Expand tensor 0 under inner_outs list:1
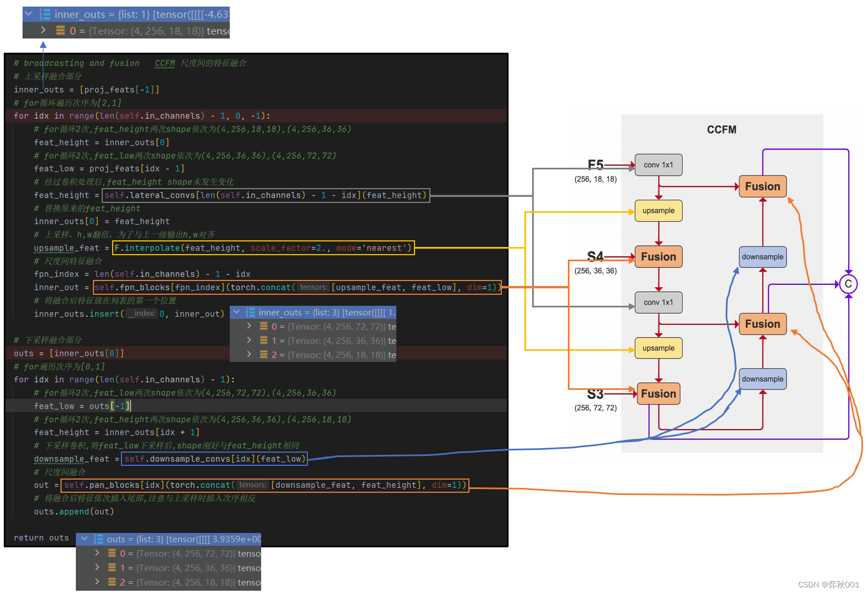The height and width of the screenshot is (594, 868). (43, 30)
